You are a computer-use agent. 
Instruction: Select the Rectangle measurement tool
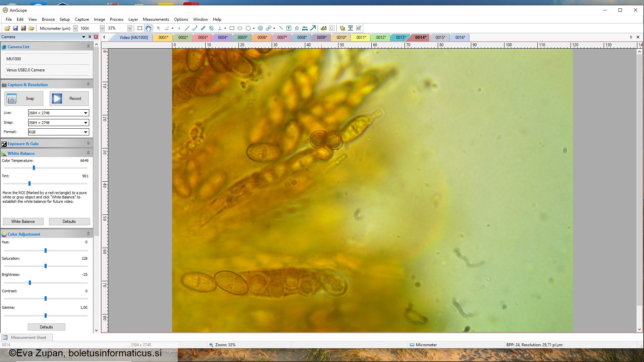232,28
